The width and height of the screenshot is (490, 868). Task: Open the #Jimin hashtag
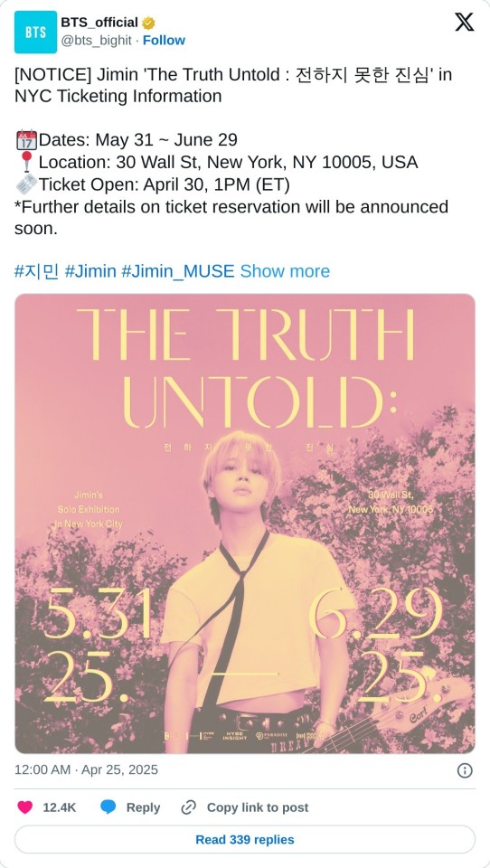click(90, 271)
